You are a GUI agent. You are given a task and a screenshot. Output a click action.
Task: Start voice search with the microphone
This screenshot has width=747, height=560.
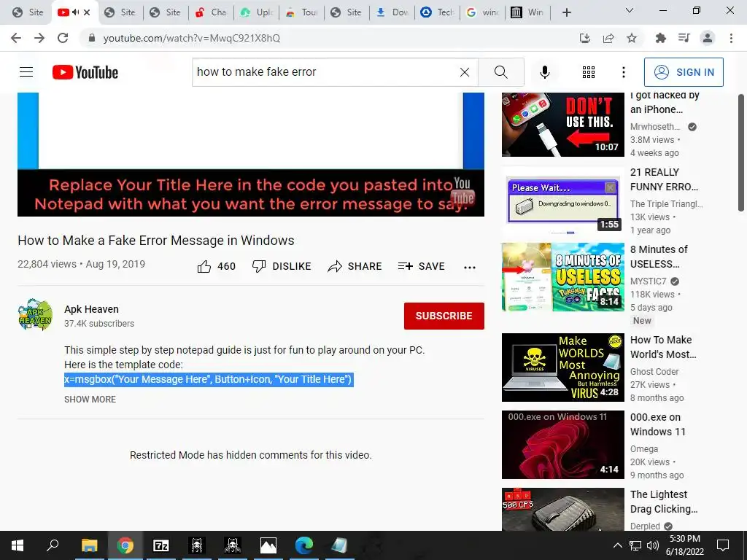tap(544, 72)
